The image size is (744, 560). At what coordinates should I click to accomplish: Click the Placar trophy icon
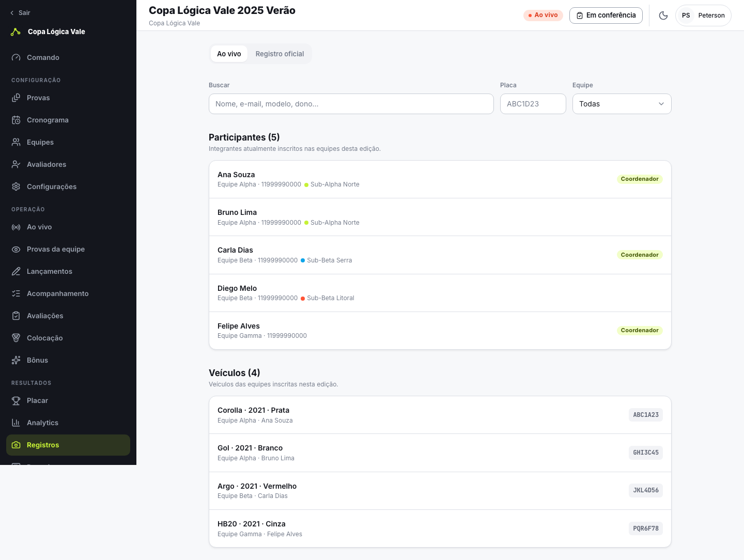[x=16, y=400]
